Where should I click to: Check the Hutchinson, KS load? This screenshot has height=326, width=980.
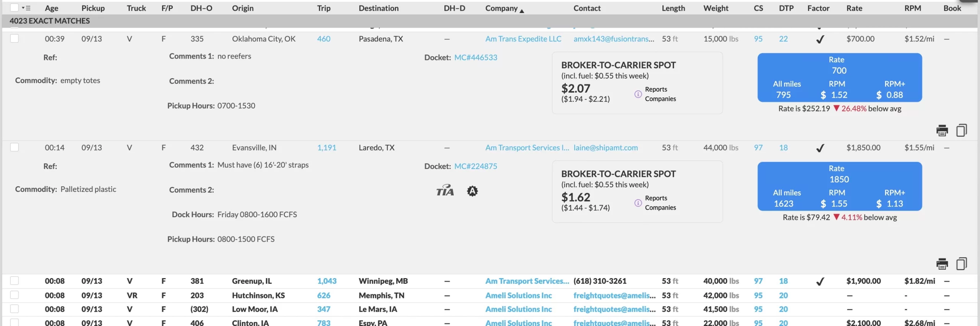click(14, 295)
